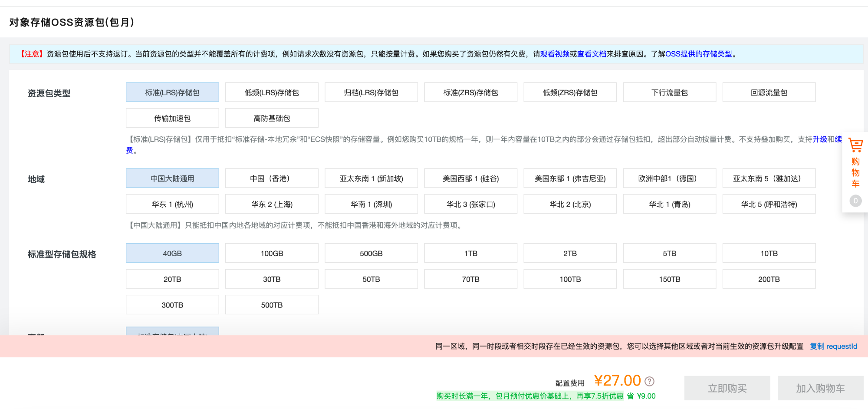Screen dimensions: 868x409
Task: Click the cart count badge showing 0
Action: 855,201
